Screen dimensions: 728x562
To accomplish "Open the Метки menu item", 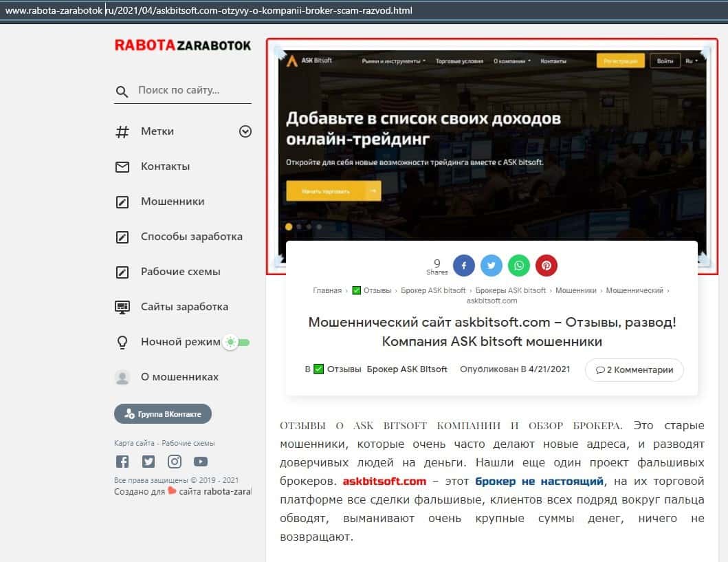I will click(157, 131).
